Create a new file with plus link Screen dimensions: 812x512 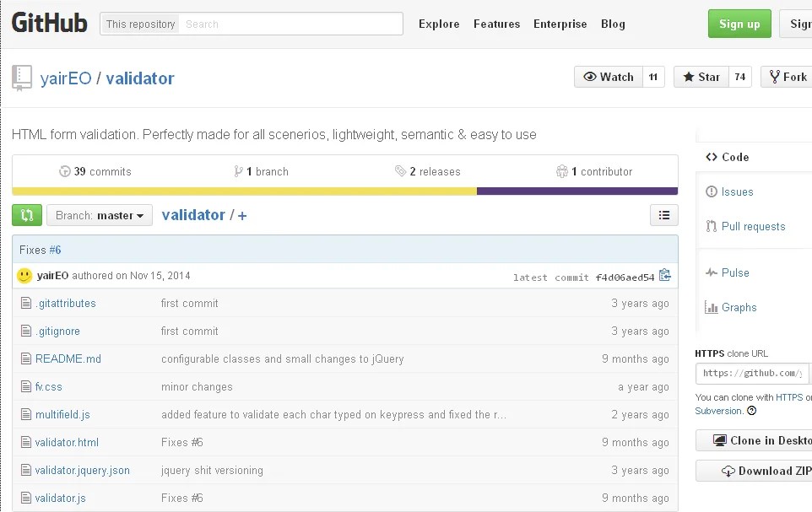click(x=242, y=215)
